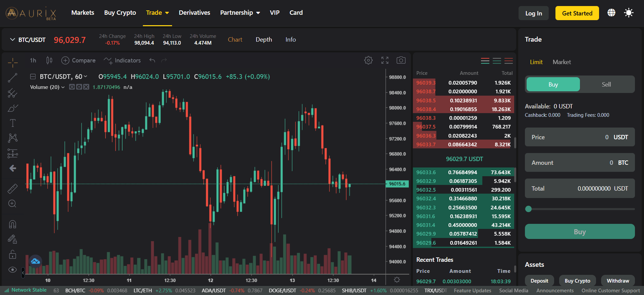
Task: Open candlestick chart style selector
Action: pyautogui.click(x=49, y=60)
